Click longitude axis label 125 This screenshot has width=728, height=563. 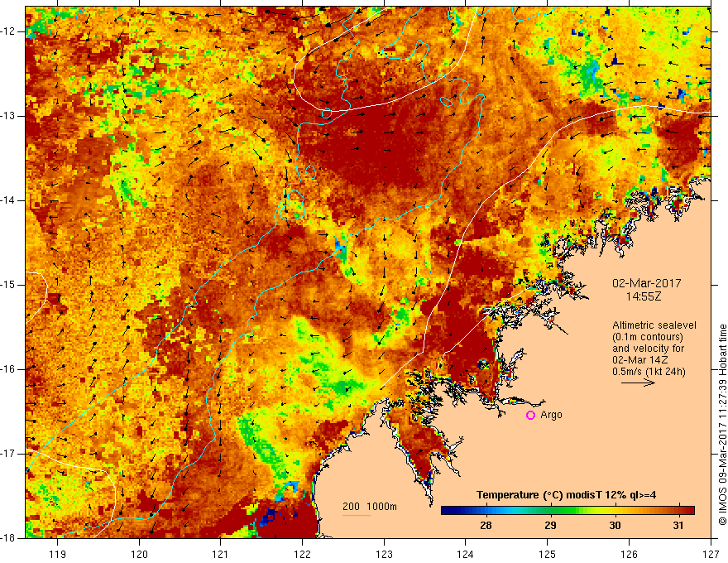pos(548,554)
